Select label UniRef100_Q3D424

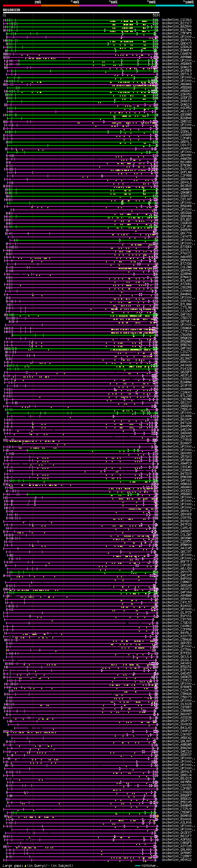tap(177, 47)
